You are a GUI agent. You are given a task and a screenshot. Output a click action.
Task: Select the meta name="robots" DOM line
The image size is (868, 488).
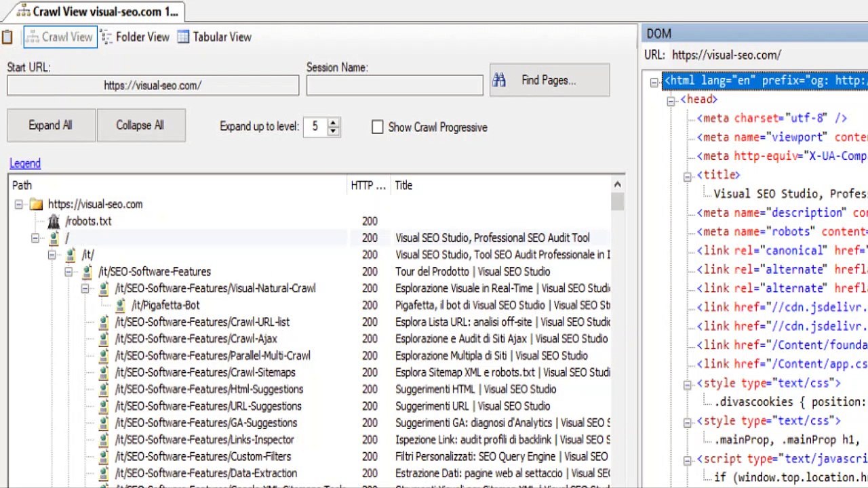782,232
